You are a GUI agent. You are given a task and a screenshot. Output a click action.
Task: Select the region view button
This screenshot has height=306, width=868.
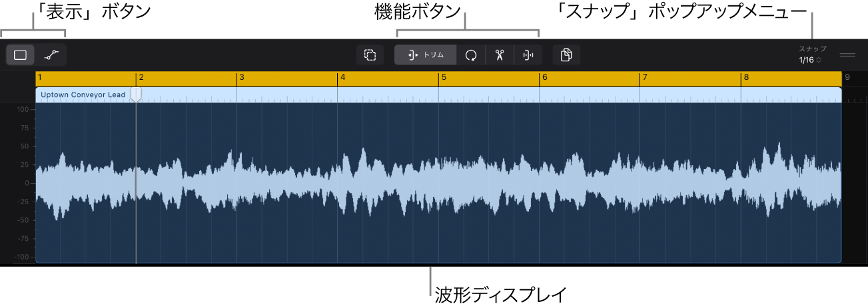[x=21, y=55]
